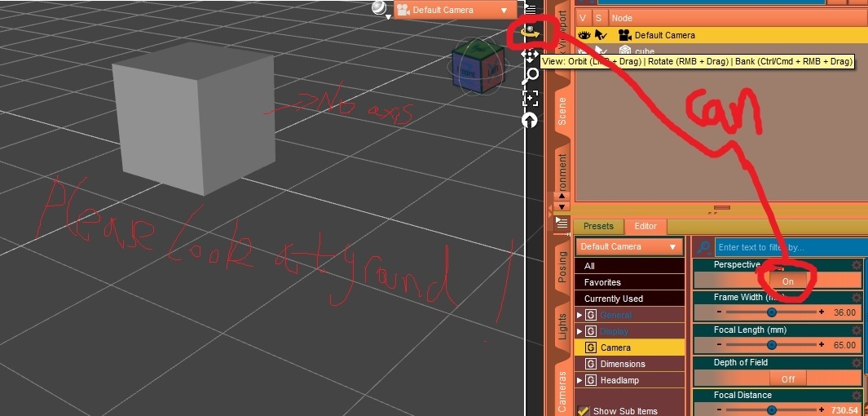Image resolution: width=868 pixels, height=416 pixels.
Task: Select the Currently Used property filter
Action: [x=629, y=299]
